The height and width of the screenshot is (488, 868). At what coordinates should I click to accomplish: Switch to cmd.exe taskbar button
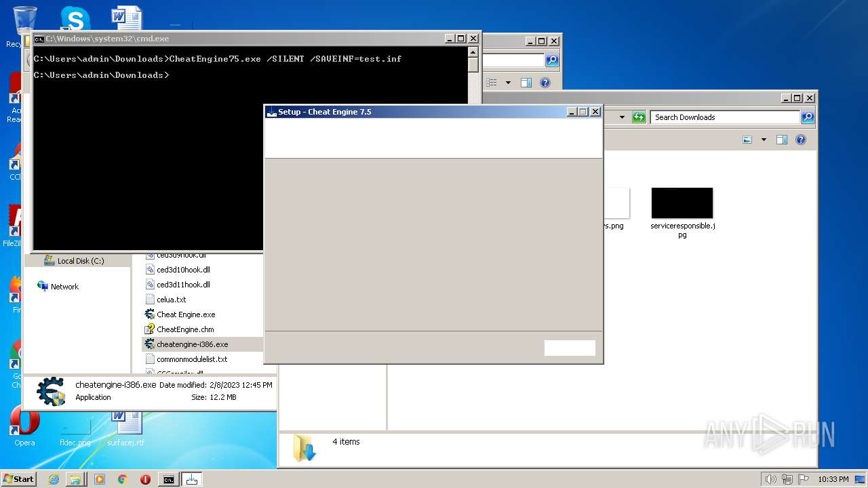pos(168,479)
